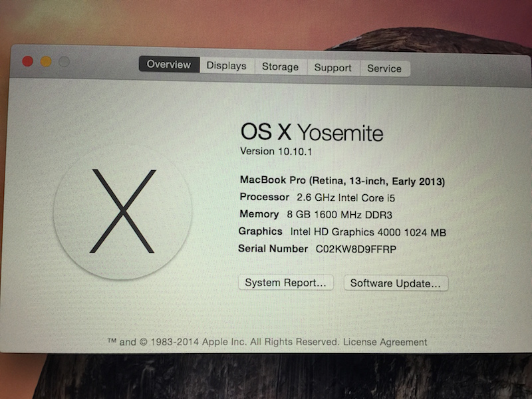Select the serial number C02KW8D9FFRP
Image resolution: width=532 pixels, height=399 pixels.
click(356, 249)
